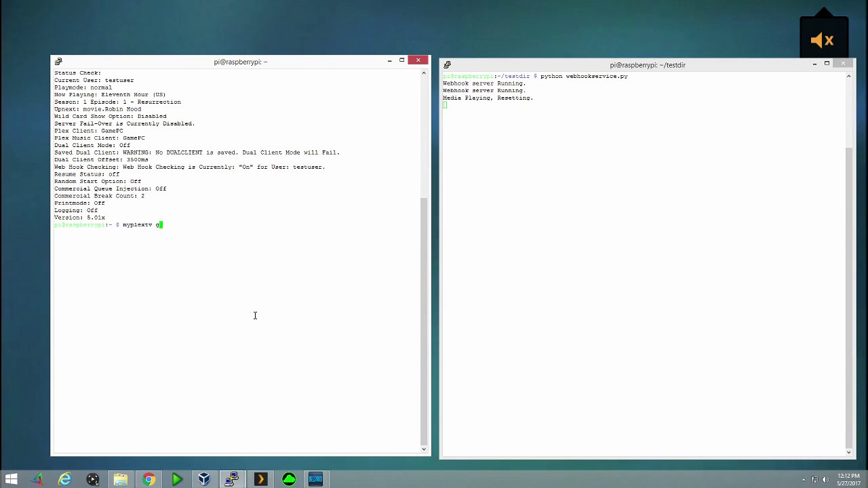Viewport: 868px width, 488px height.
Task: Close the ~/testdir terminal window
Action: (843, 64)
